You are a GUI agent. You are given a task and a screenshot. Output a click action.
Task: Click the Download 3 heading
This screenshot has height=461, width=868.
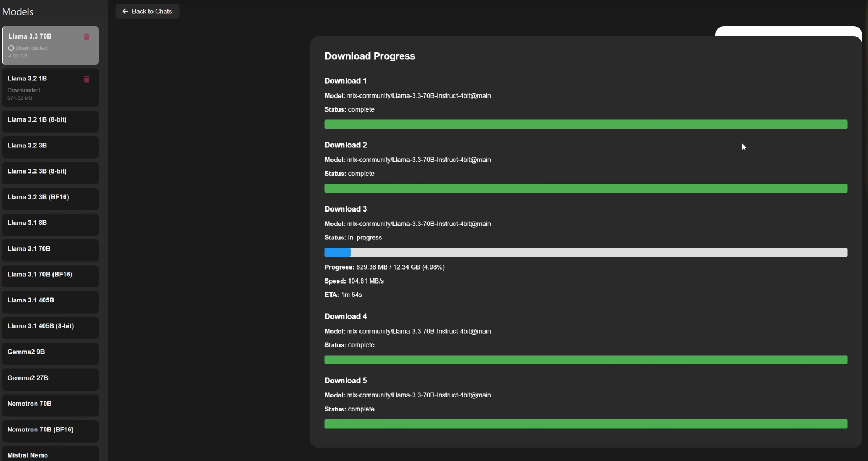coord(346,209)
